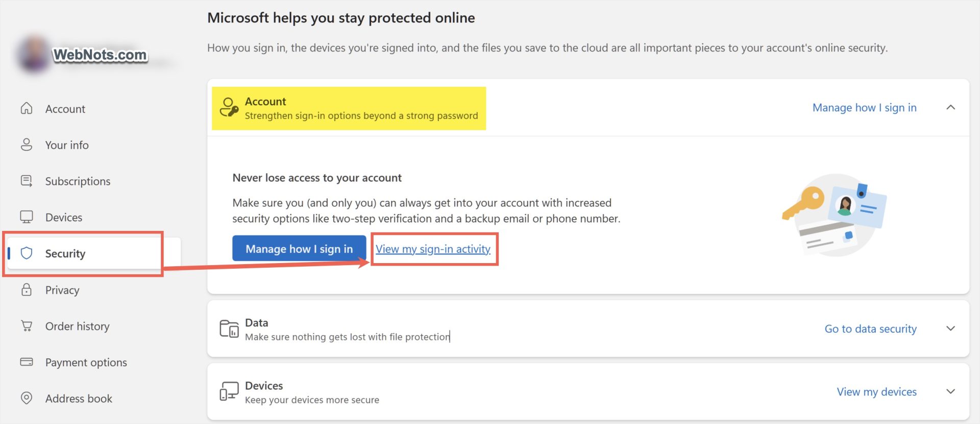Click the Devices monitor icon in sidebar
Image resolution: width=980 pixels, height=424 pixels.
[x=27, y=217]
